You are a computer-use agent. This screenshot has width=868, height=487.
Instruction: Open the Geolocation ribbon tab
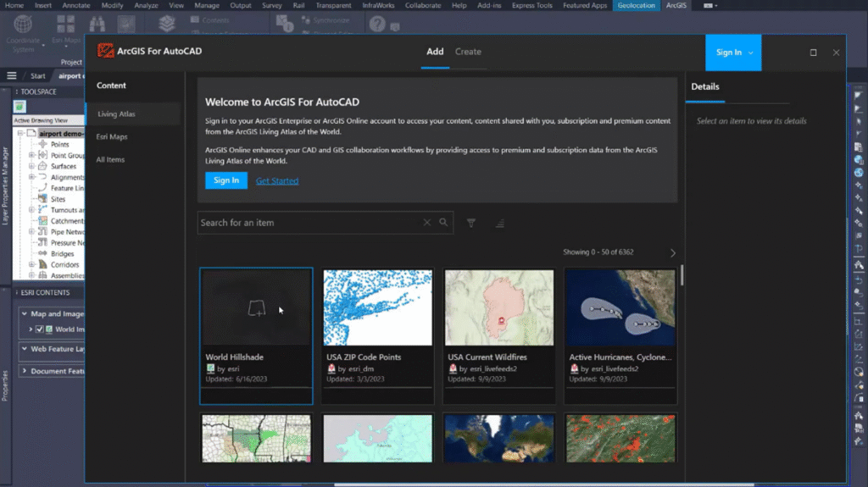pos(636,5)
